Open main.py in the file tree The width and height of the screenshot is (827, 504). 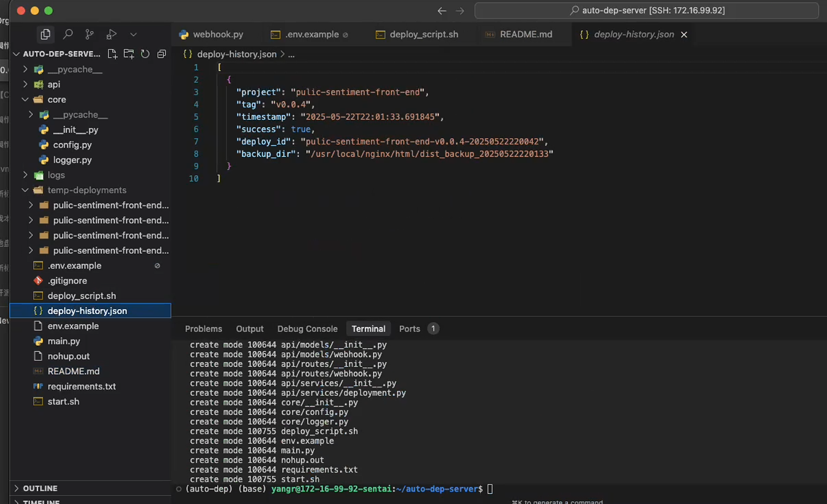[64, 341]
